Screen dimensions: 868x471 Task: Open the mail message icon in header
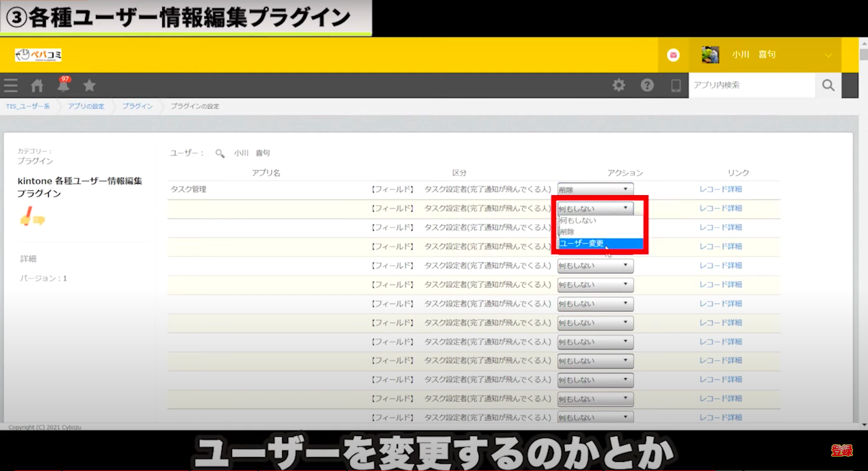point(673,55)
